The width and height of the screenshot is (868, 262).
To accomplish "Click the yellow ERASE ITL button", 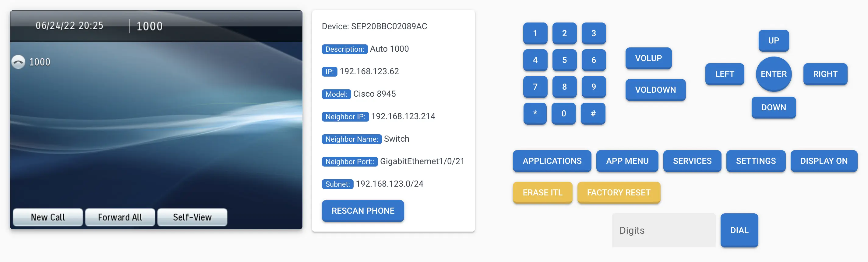I will tap(542, 192).
